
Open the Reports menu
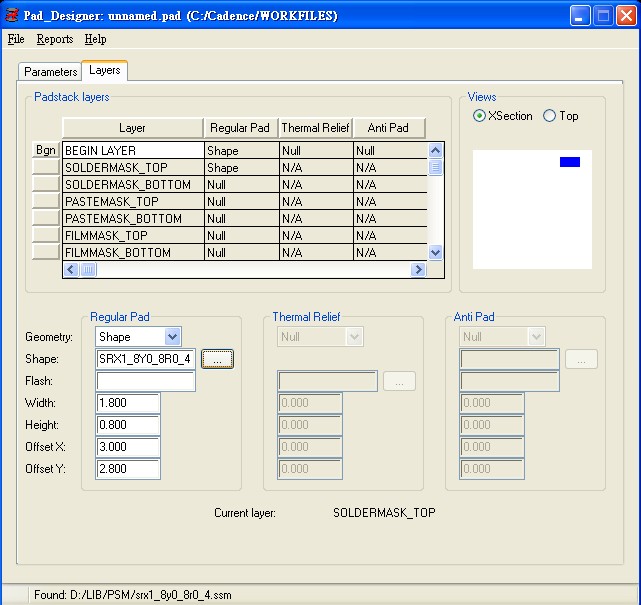[55, 39]
